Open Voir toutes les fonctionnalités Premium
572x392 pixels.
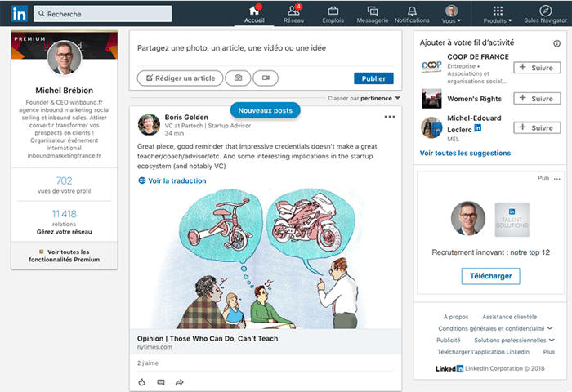(x=65, y=256)
